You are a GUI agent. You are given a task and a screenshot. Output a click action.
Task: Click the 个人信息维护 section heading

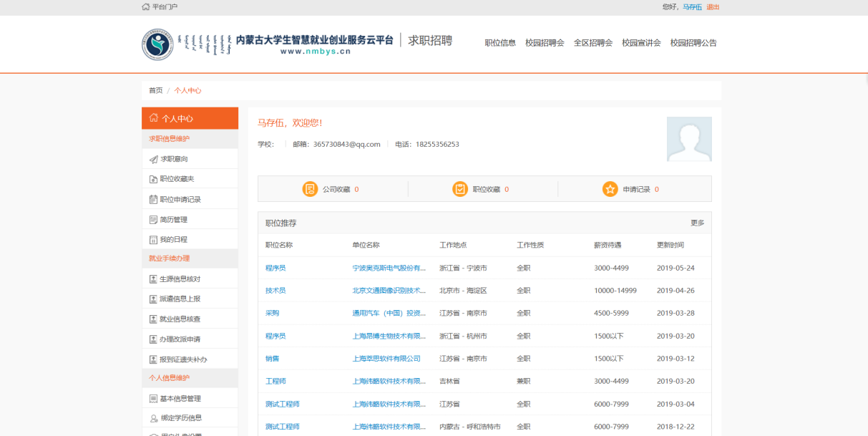click(x=169, y=378)
